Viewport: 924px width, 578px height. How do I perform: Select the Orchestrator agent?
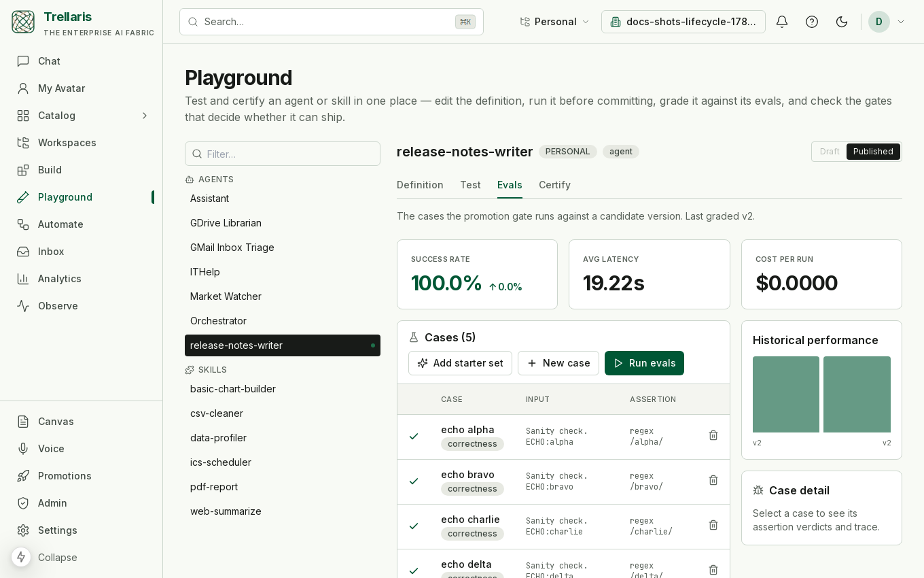283,321
